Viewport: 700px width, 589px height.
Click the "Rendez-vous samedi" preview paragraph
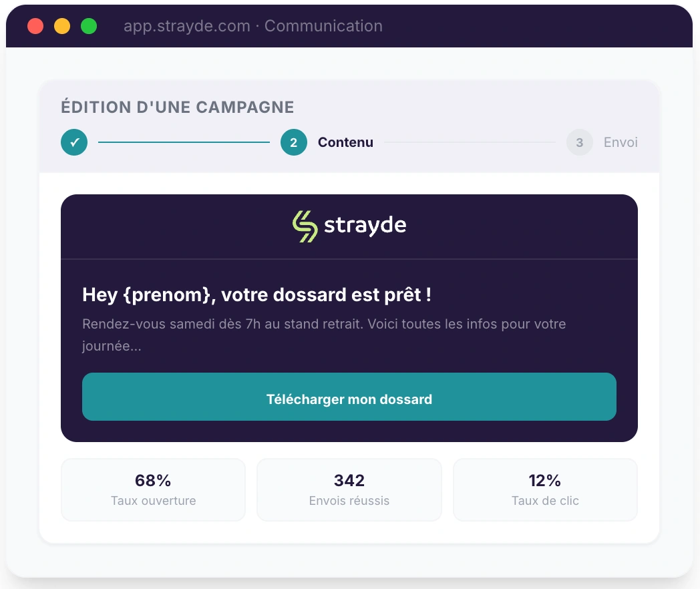(x=324, y=335)
